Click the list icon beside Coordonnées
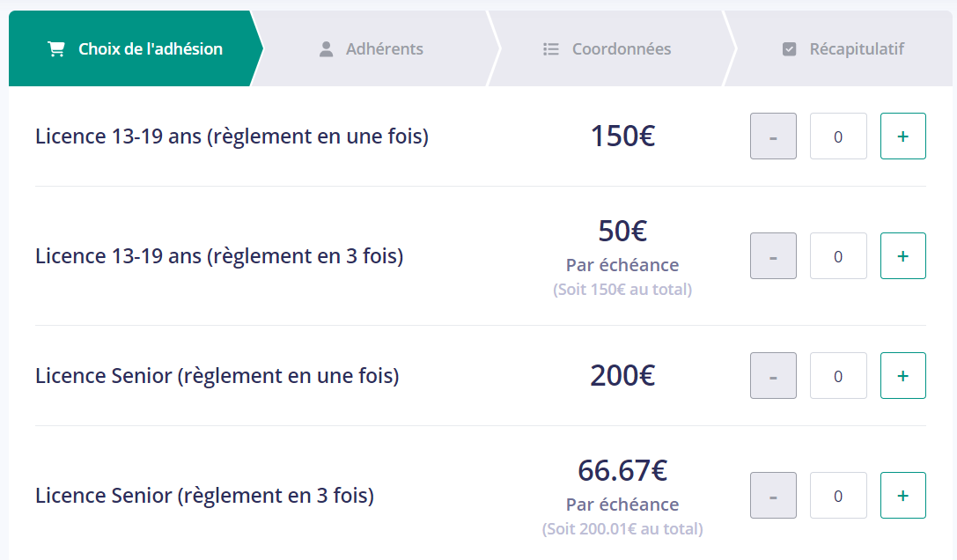957x560 pixels. pos(551,48)
